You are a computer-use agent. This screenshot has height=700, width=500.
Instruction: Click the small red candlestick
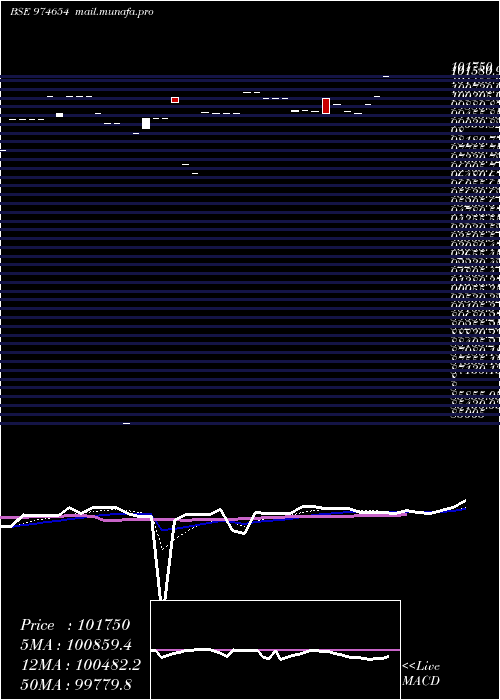tap(175, 100)
